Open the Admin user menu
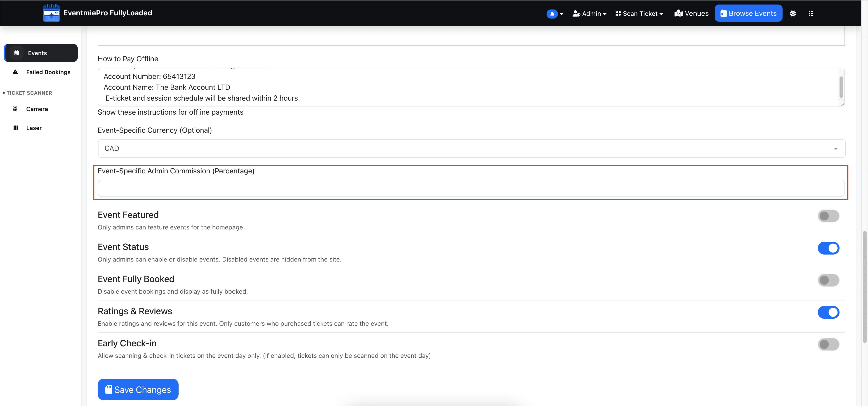This screenshot has width=868, height=406. (x=590, y=14)
